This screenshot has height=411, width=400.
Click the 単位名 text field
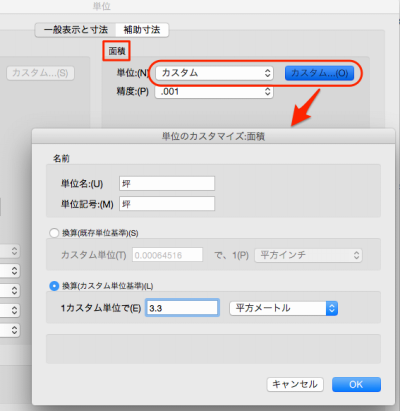(x=167, y=184)
